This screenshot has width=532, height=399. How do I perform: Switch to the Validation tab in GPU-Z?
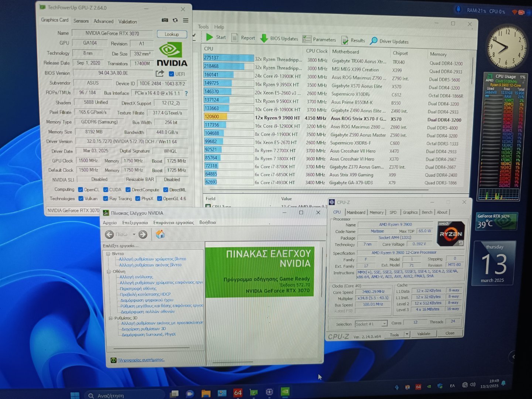pyautogui.click(x=127, y=22)
